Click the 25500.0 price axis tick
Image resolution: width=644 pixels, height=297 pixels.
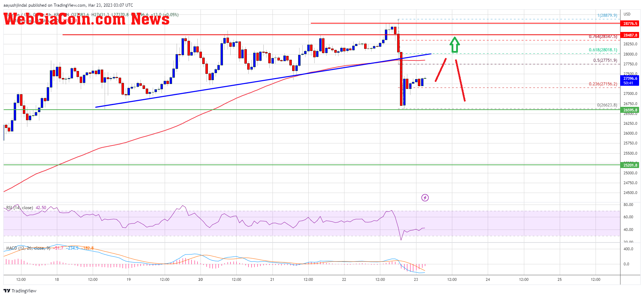(630, 153)
